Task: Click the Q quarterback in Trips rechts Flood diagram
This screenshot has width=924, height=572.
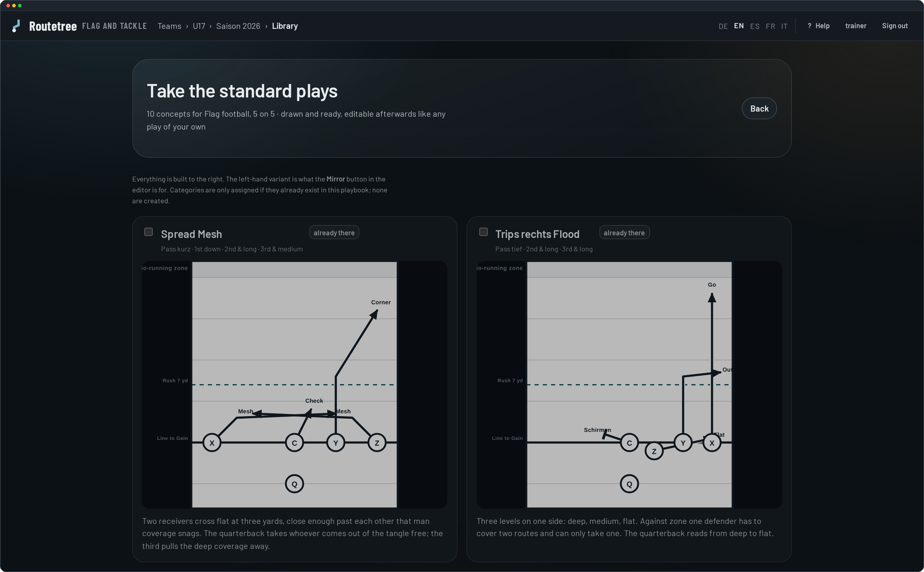Action: [x=629, y=484]
